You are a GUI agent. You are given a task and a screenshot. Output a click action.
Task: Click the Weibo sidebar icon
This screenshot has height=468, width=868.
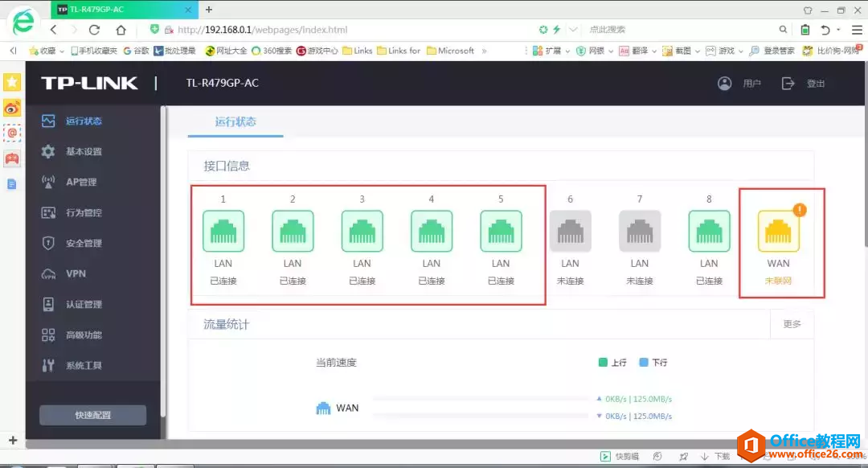tap(11, 108)
